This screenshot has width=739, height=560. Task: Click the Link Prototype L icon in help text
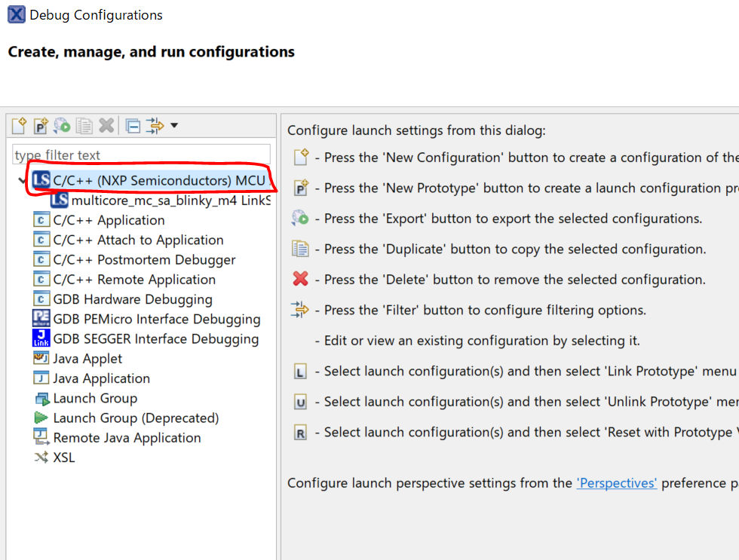click(x=300, y=372)
